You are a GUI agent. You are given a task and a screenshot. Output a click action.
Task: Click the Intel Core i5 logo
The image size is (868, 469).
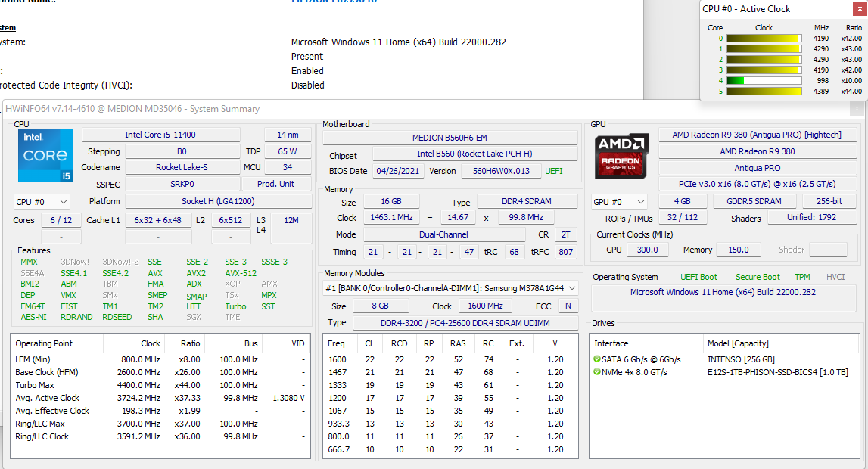coord(45,155)
